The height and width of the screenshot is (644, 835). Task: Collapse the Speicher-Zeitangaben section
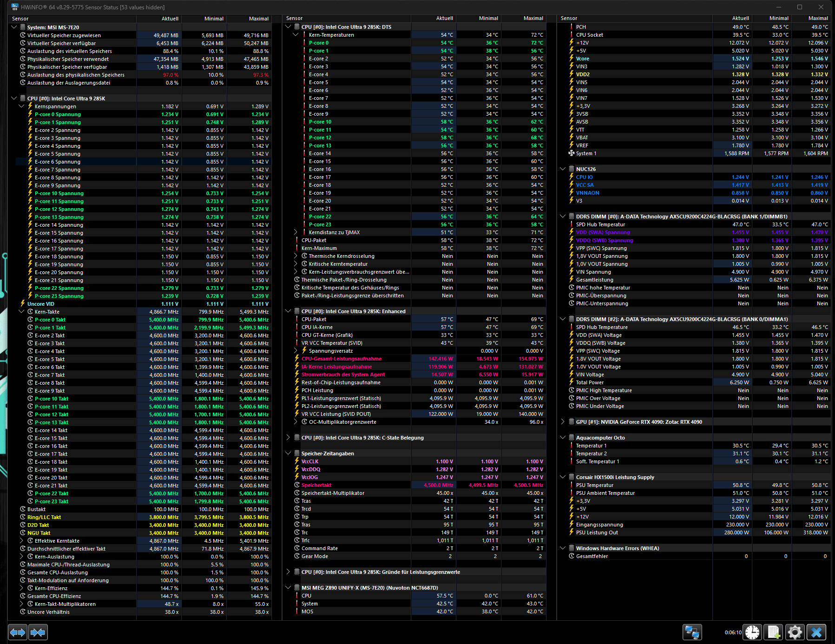tap(288, 453)
